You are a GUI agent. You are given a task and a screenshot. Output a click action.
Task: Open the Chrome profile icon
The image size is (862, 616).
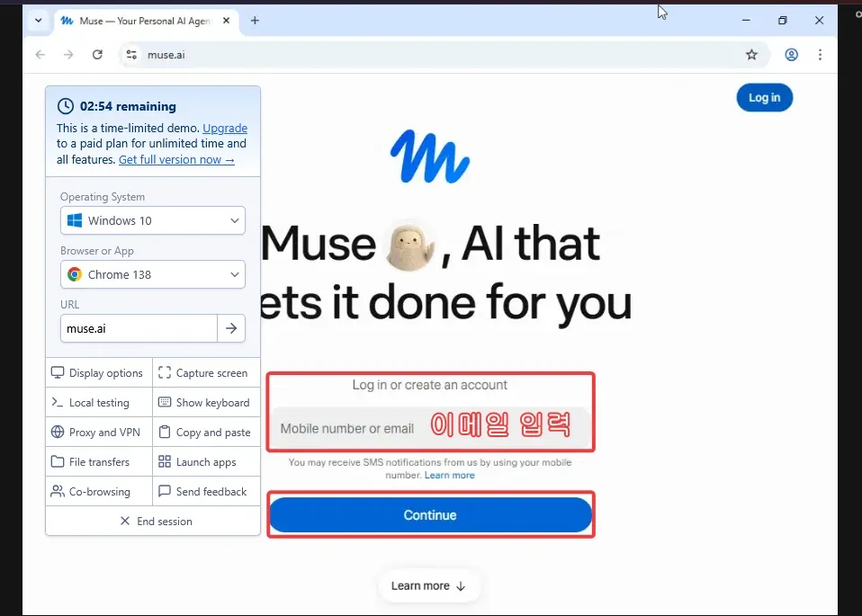pos(791,54)
